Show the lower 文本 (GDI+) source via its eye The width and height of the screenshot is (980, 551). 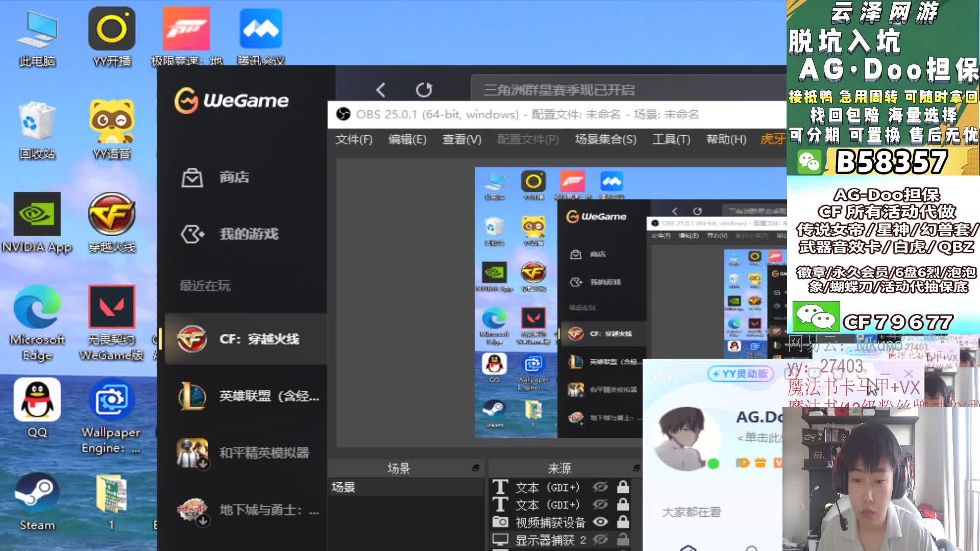click(x=600, y=505)
